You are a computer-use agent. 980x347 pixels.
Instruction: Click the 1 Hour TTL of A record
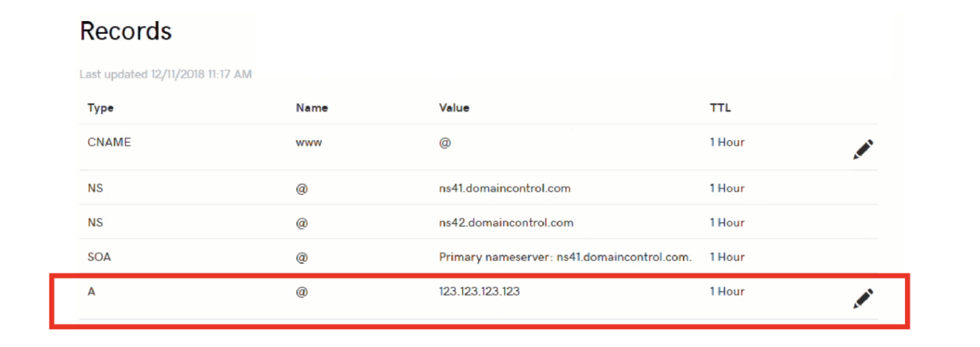pyautogui.click(x=726, y=292)
